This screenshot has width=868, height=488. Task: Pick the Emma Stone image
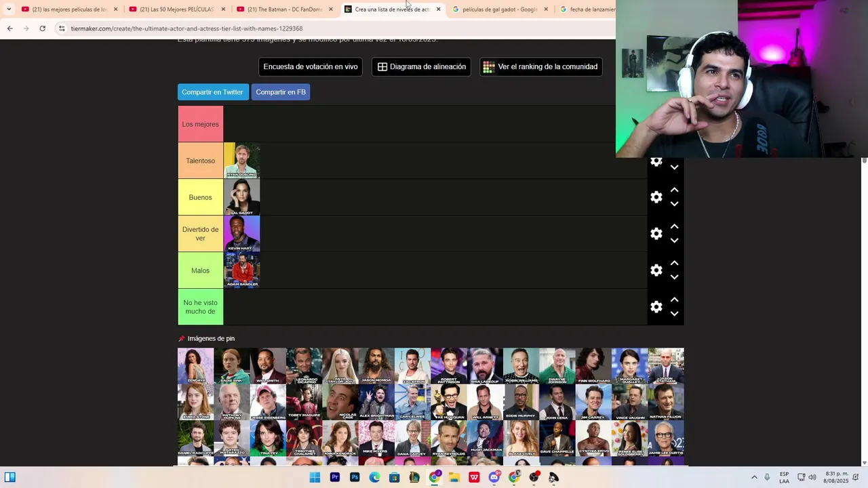[x=196, y=403]
